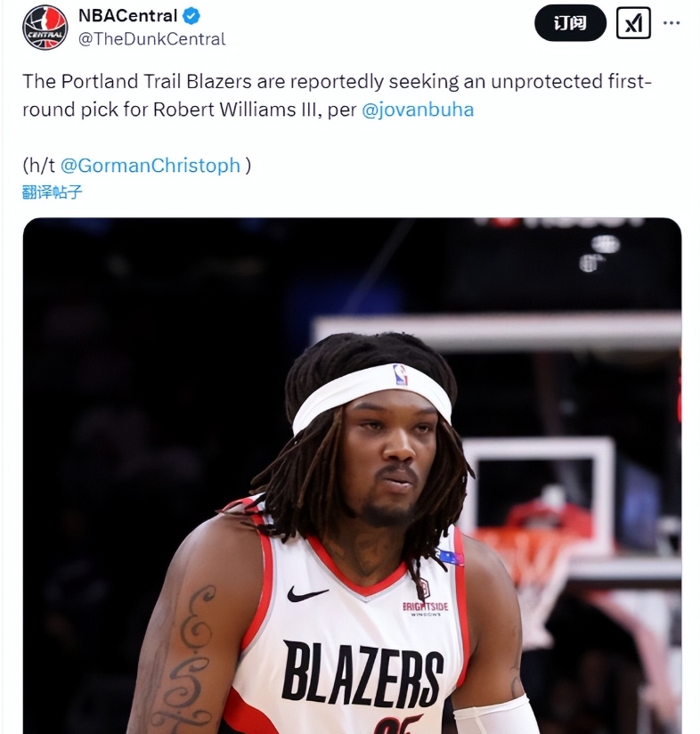Click the NBA logo on the headband
Viewport: 700px width, 734px height.
[x=401, y=374]
